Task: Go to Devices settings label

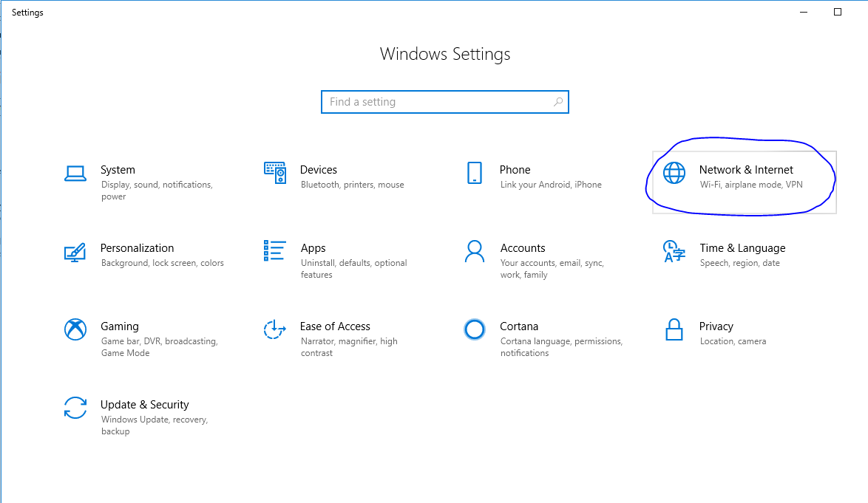Action: coord(319,170)
